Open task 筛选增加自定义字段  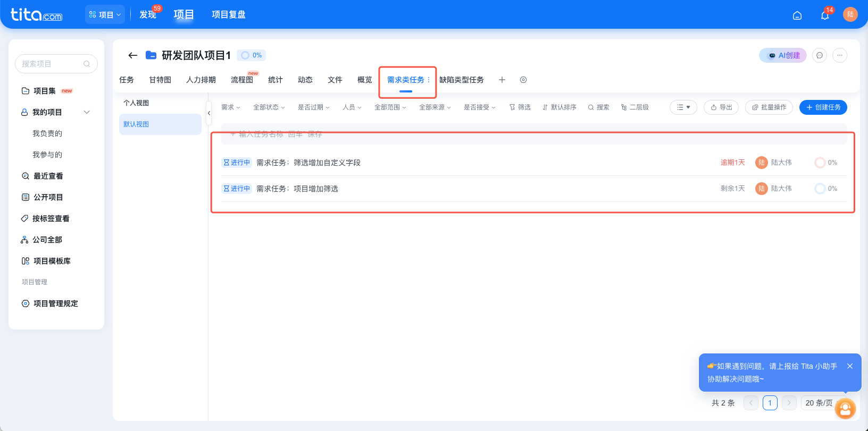308,163
